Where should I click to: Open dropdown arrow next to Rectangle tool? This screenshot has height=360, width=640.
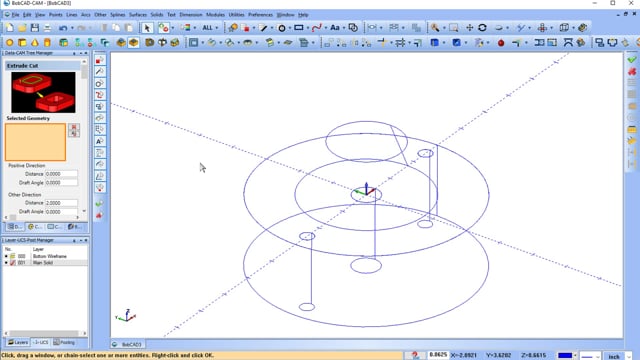tap(308, 28)
